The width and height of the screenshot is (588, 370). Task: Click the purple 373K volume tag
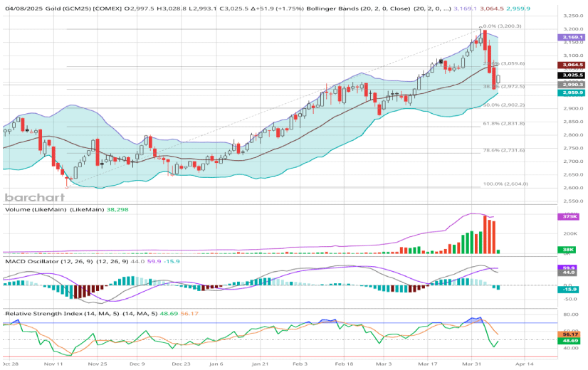(x=571, y=216)
